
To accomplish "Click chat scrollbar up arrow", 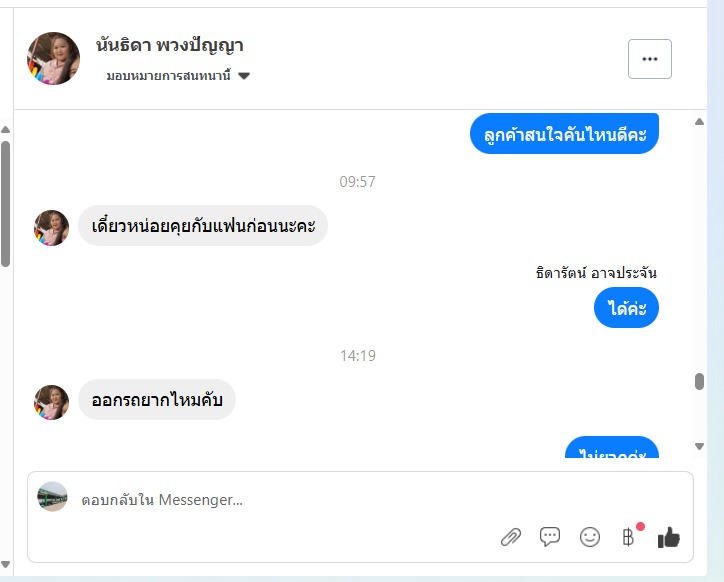I will click(x=700, y=122).
